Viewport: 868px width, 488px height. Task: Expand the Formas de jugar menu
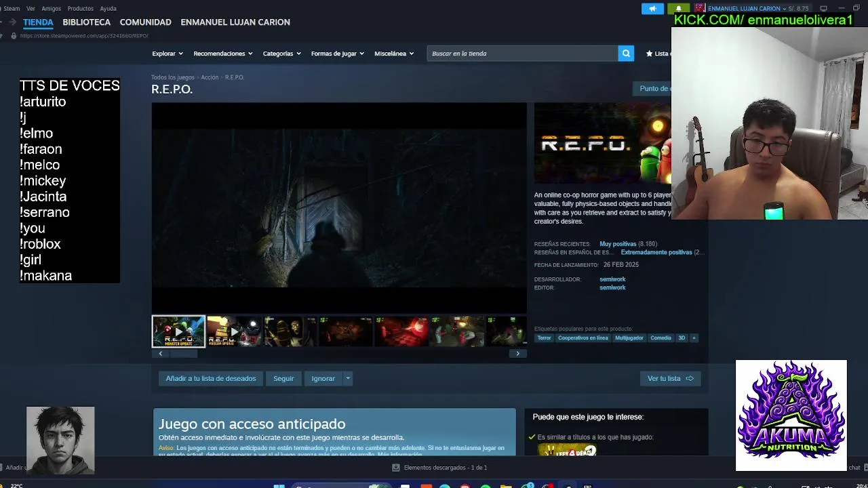point(337,54)
